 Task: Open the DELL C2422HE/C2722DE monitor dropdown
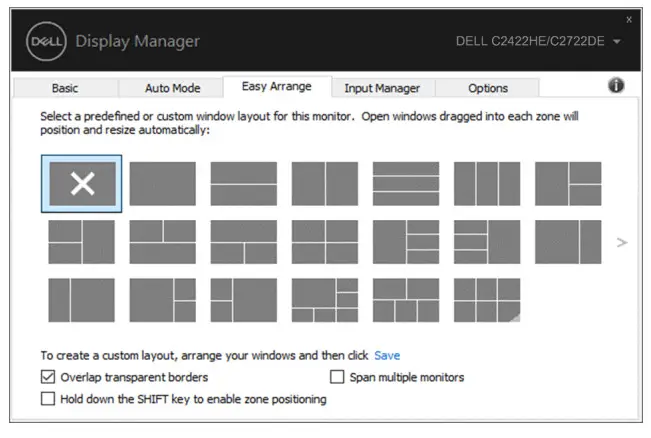click(616, 42)
